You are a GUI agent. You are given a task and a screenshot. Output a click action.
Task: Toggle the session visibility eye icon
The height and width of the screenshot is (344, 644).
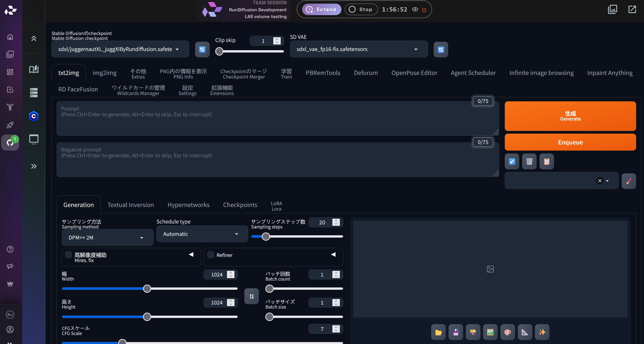point(415,9)
